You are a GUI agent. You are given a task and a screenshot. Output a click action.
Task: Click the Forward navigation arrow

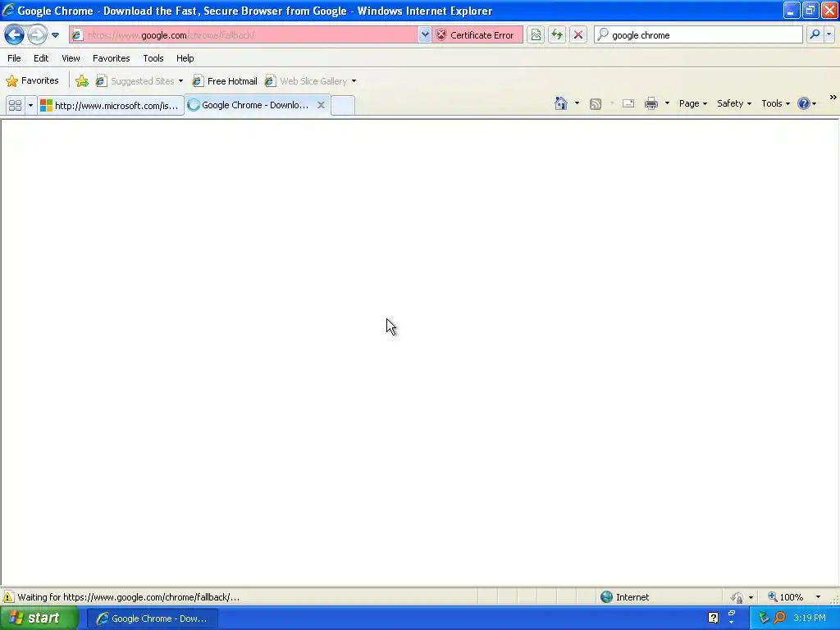[x=37, y=34]
